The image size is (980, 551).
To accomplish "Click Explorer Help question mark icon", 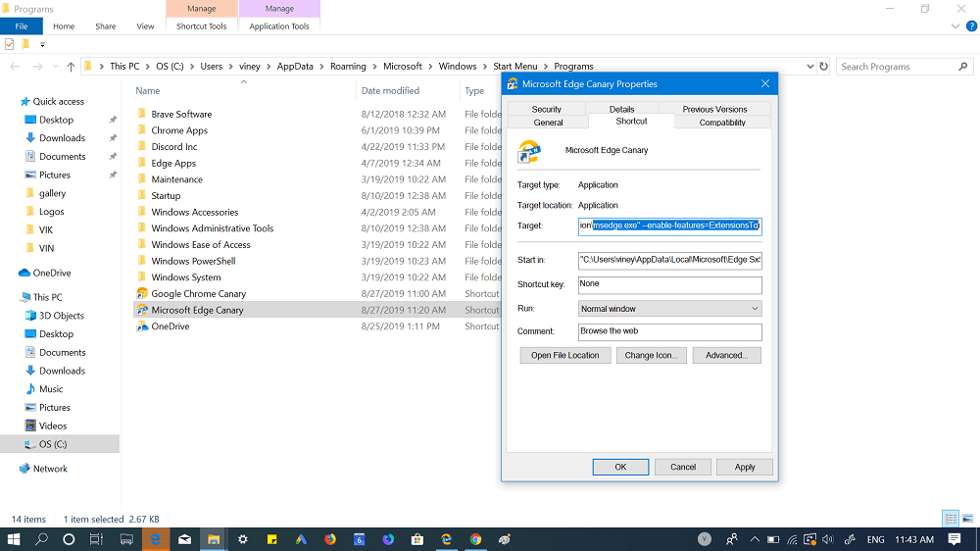I will coord(971,26).
